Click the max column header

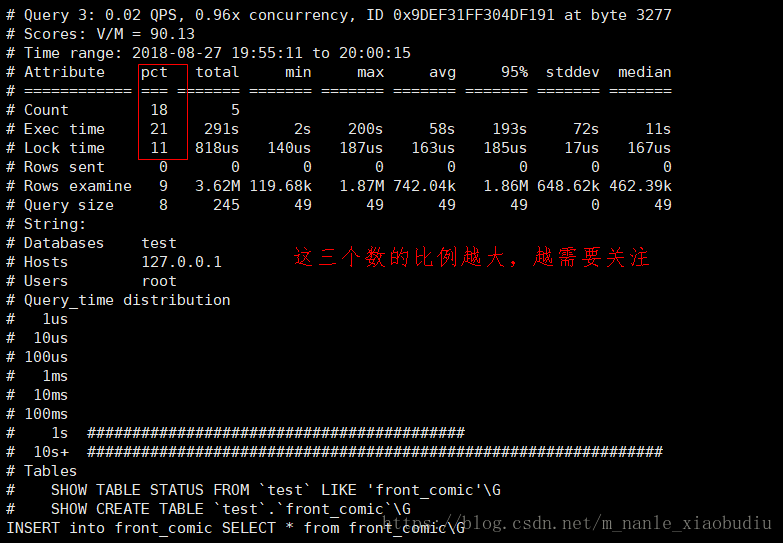click(x=370, y=72)
